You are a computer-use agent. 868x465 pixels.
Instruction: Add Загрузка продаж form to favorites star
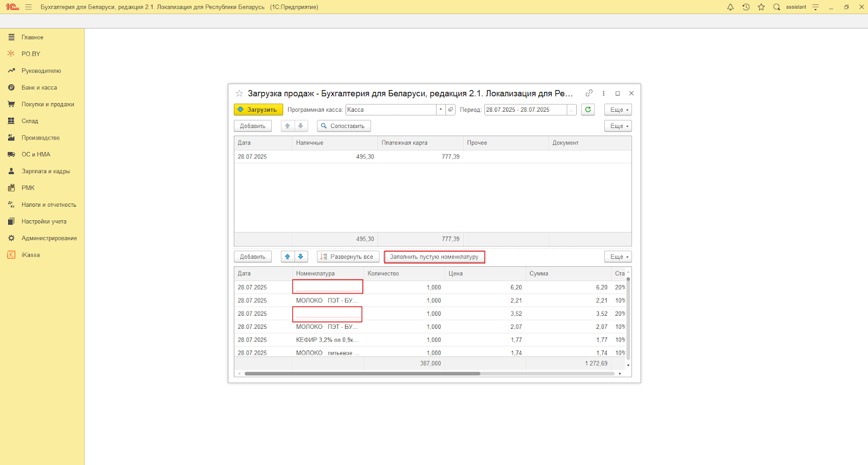pos(239,93)
